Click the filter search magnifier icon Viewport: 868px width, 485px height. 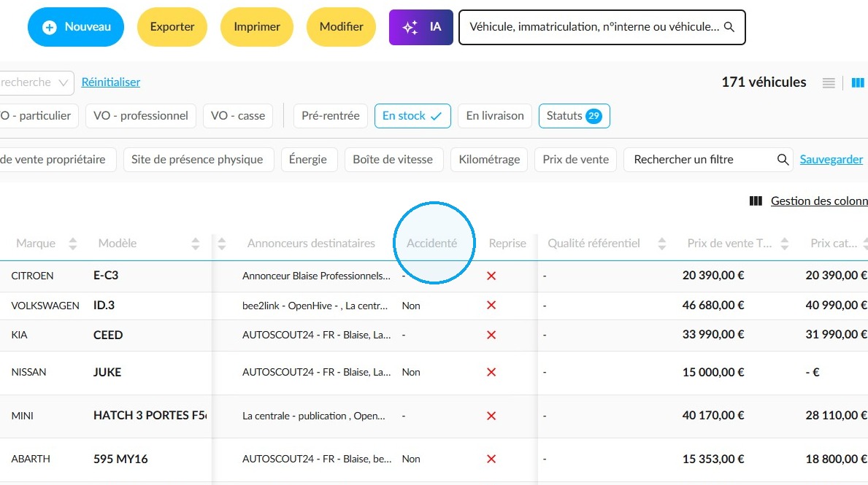tap(782, 160)
